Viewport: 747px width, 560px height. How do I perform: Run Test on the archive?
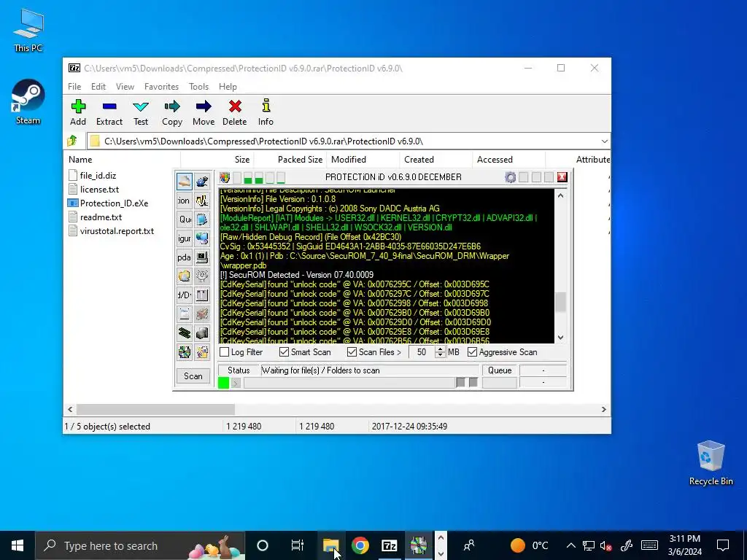point(141,113)
